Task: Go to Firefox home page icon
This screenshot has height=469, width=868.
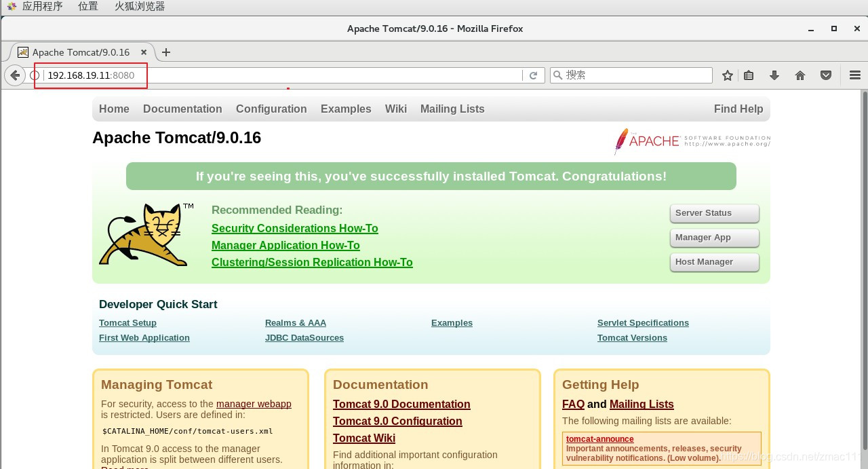Action: [x=800, y=75]
